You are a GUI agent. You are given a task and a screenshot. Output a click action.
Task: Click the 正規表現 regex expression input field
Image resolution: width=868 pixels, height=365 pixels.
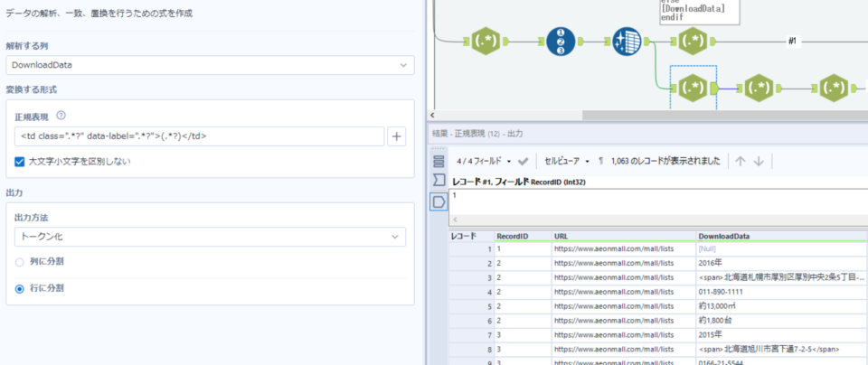pos(199,136)
